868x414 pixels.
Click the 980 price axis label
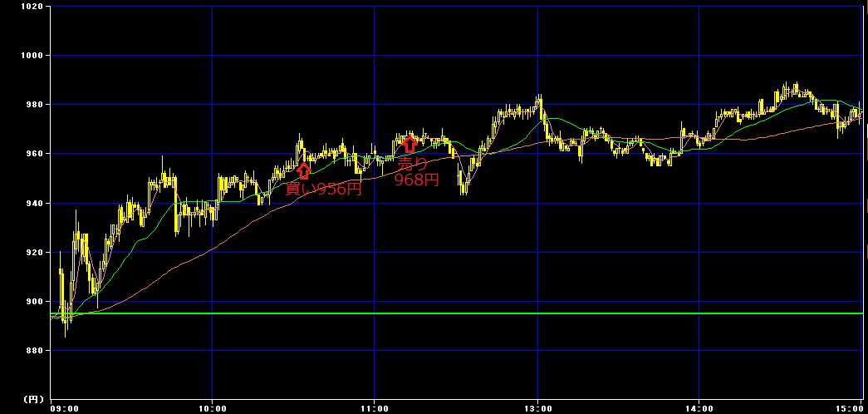pyautogui.click(x=36, y=105)
